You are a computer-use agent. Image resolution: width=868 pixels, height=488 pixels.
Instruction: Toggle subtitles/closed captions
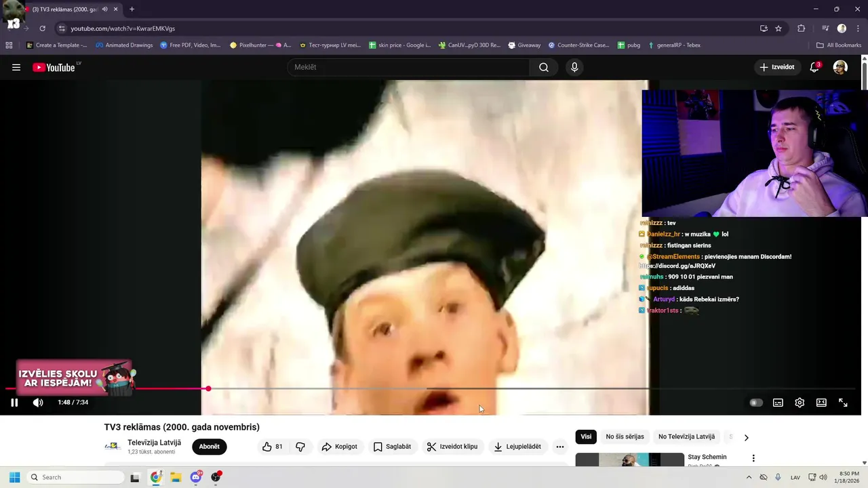pyautogui.click(x=778, y=403)
